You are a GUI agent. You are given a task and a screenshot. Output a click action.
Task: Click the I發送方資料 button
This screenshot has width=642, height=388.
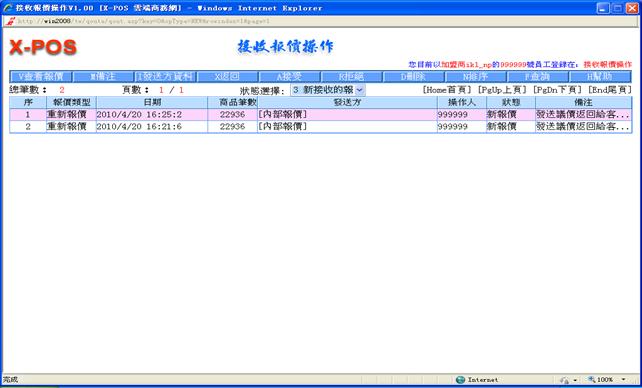pyautogui.click(x=165, y=77)
